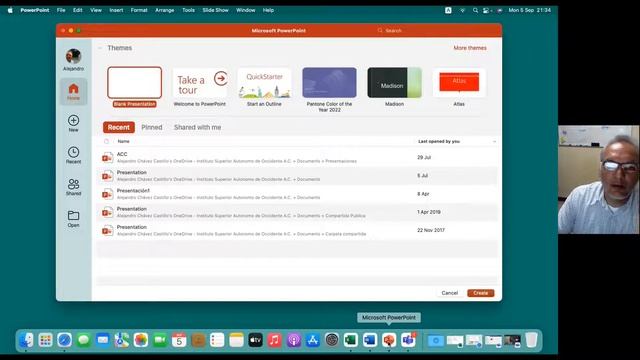Open the Last opened by you sort dropdown
Screen dimensions: 640x360
point(494,141)
